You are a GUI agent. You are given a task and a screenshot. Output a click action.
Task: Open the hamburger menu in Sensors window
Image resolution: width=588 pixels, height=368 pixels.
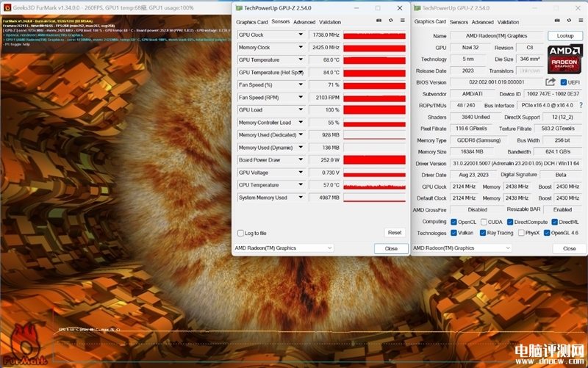[x=402, y=21]
